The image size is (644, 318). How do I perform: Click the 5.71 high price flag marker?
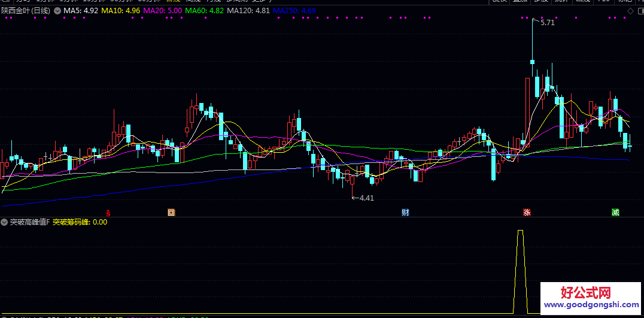tap(546, 23)
